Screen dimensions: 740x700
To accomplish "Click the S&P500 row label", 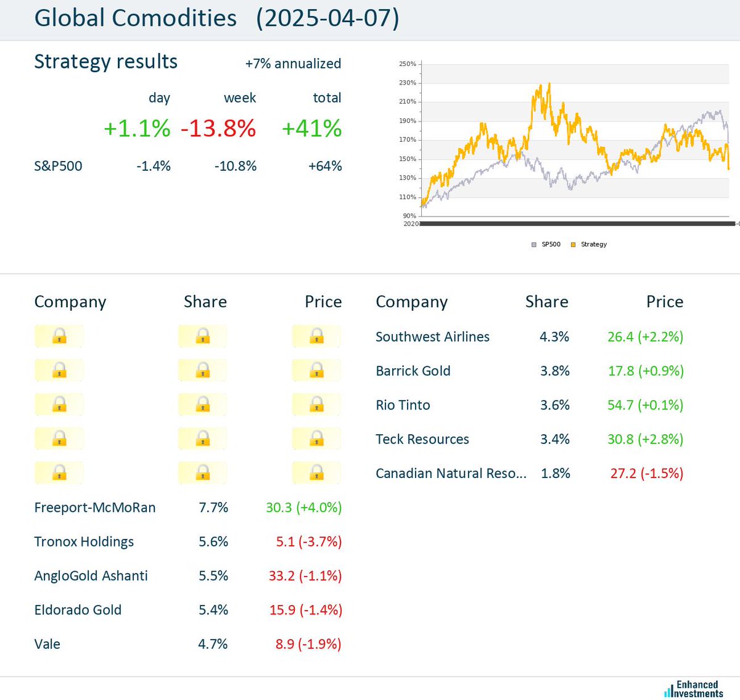I will (58, 166).
